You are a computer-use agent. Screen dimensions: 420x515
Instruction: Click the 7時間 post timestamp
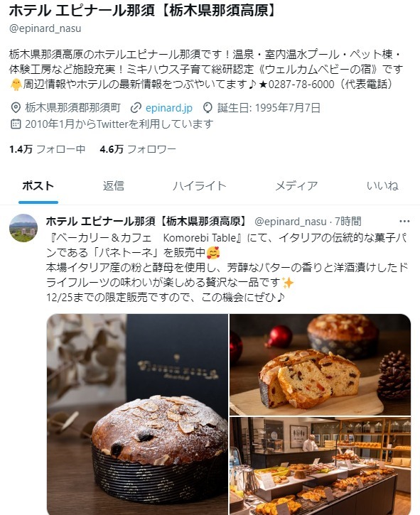point(348,222)
